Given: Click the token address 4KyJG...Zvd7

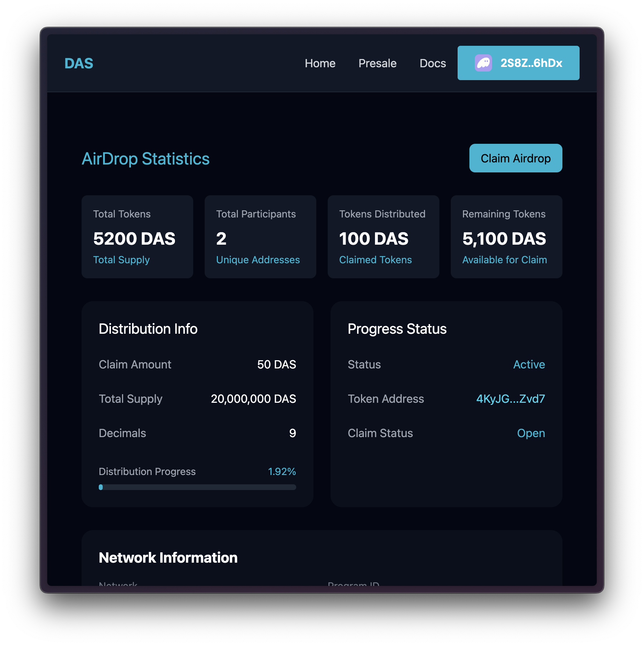Looking at the screenshot, I should click(x=510, y=399).
